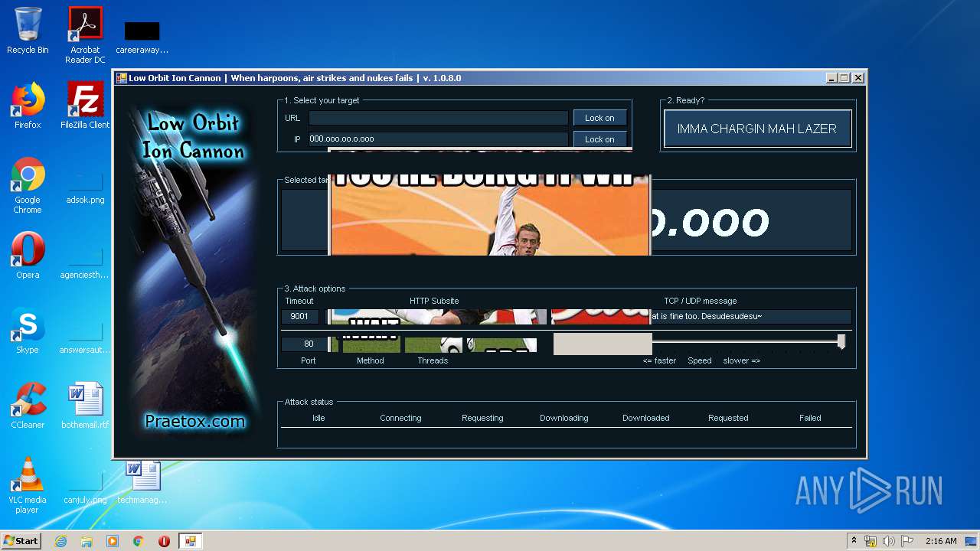Lock on to the IP target
Image resolution: width=980 pixels, height=551 pixels.
[x=599, y=139]
